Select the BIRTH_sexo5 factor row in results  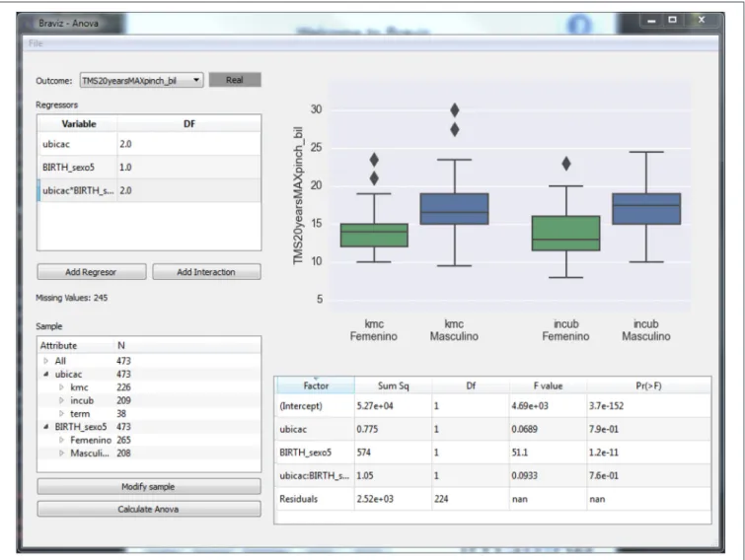493,453
